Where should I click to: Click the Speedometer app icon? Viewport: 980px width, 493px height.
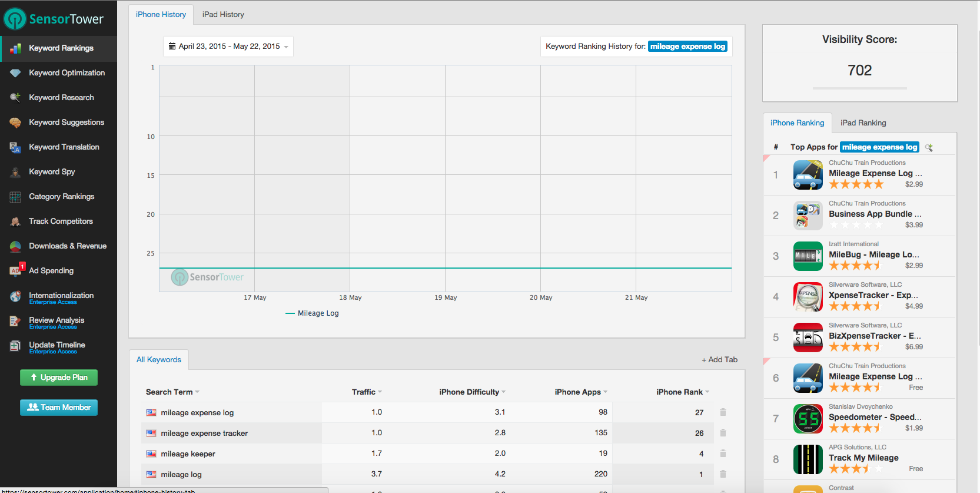point(808,419)
